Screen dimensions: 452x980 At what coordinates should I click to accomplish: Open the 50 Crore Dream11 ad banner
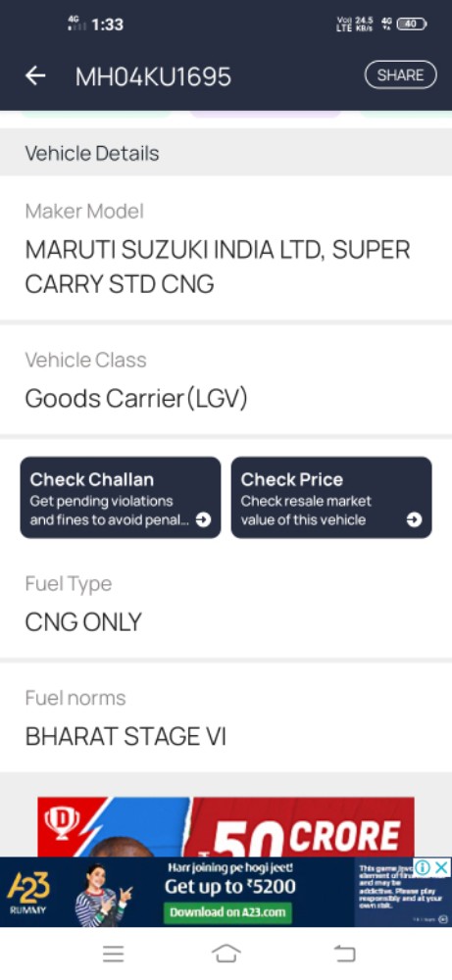point(226,827)
